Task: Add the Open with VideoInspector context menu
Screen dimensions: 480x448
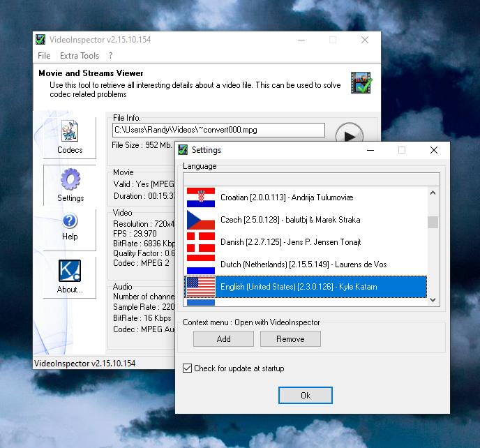Action: pos(223,339)
